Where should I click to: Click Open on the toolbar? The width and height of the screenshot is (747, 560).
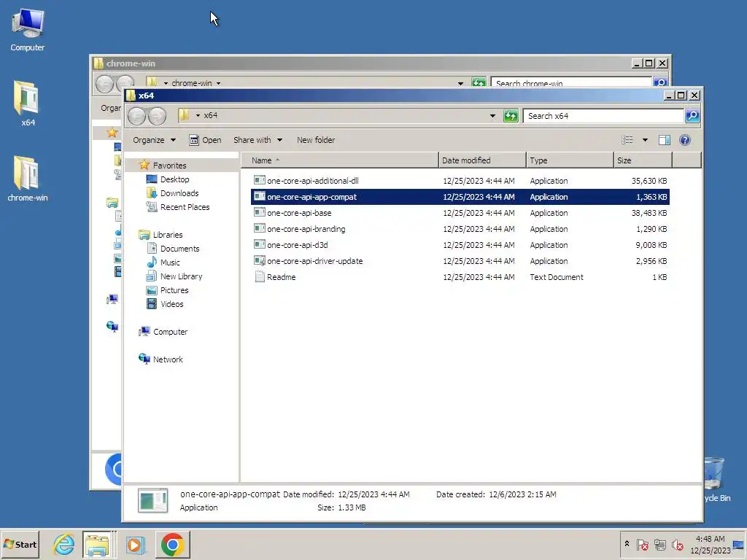pyautogui.click(x=205, y=140)
